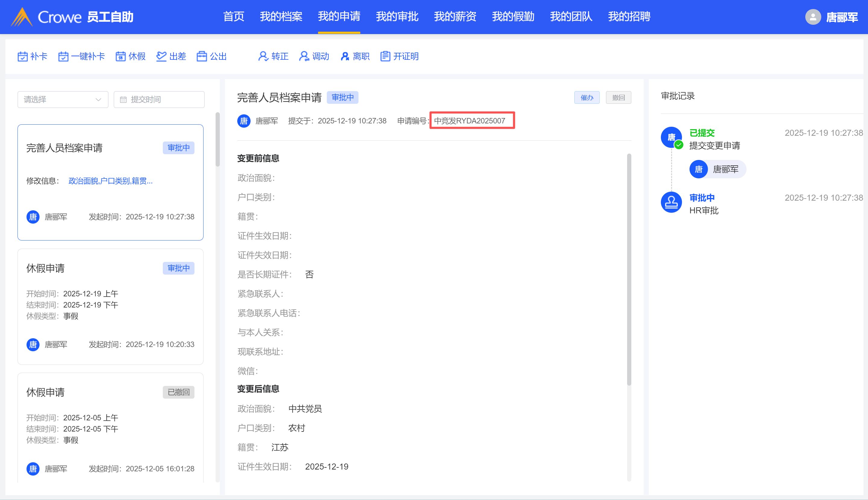
Task: Open the 提交时间 date picker field
Action: click(x=159, y=100)
